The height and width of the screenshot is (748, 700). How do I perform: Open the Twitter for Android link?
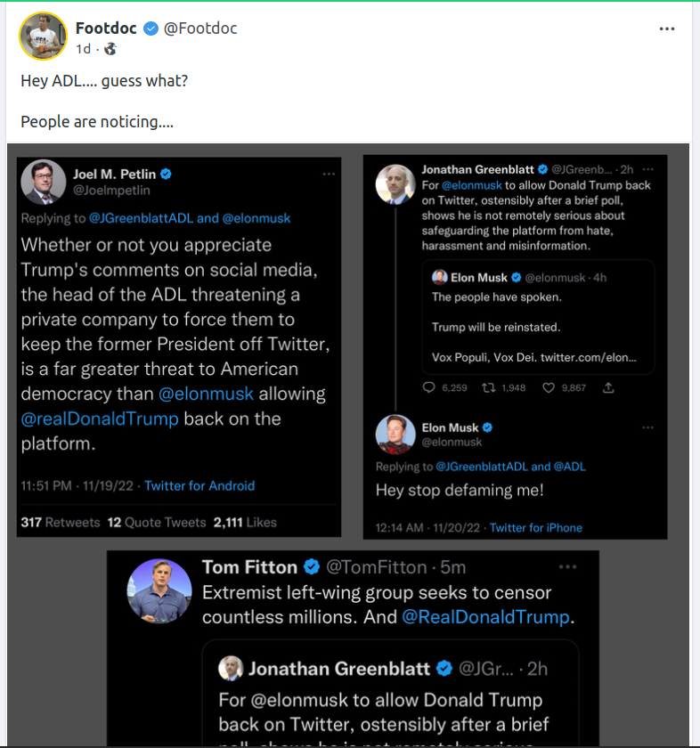(x=199, y=485)
